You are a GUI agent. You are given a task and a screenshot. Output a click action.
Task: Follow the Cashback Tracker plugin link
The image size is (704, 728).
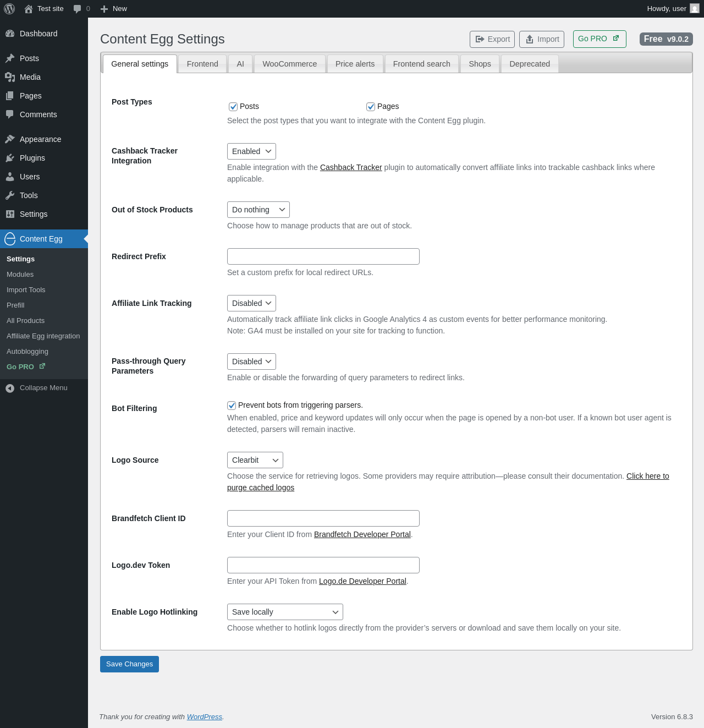[x=351, y=167]
